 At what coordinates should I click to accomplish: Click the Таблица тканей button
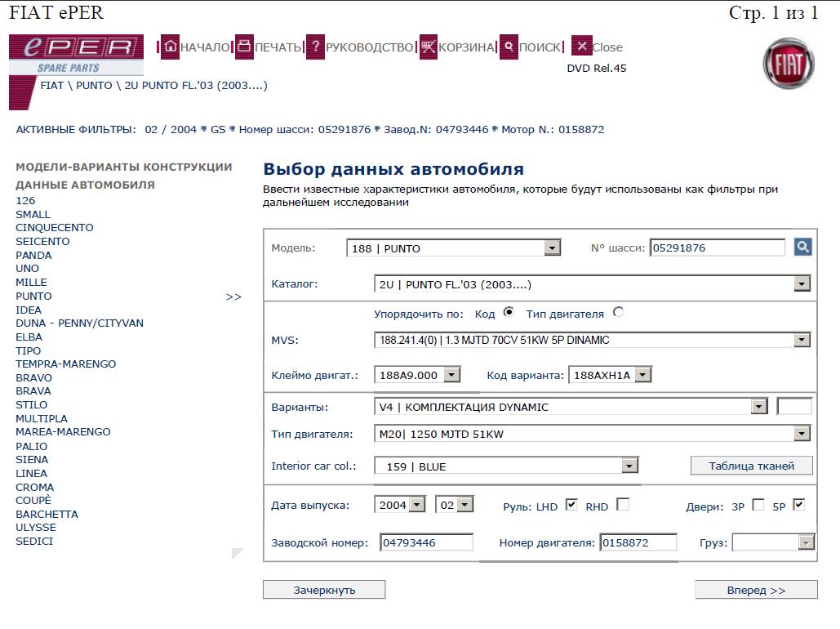(x=751, y=466)
